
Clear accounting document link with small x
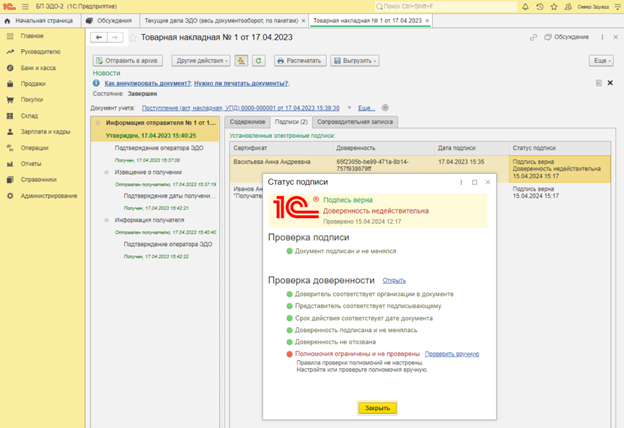(349, 107)
